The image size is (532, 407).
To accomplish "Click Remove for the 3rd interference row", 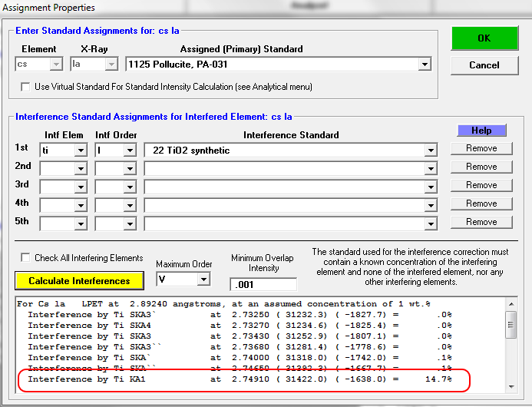I will click(x=481, y=185).
